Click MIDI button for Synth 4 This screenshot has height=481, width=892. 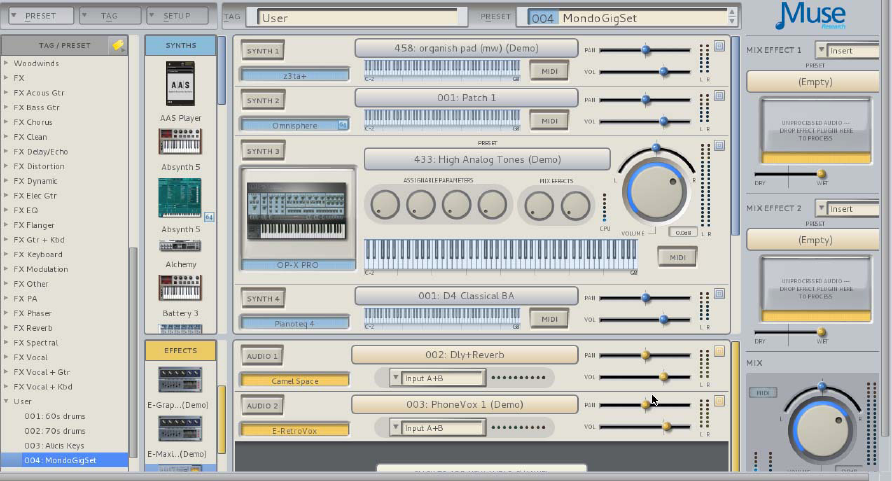tap(549, 319)
